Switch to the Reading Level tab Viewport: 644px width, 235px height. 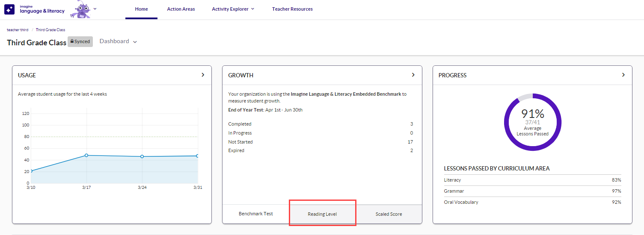point(322,214)
